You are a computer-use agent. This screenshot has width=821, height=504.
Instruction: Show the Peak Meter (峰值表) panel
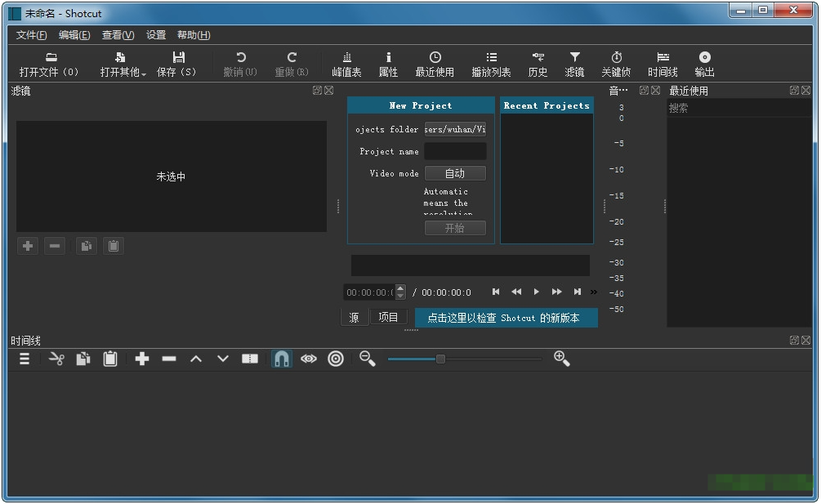point(346,65)
